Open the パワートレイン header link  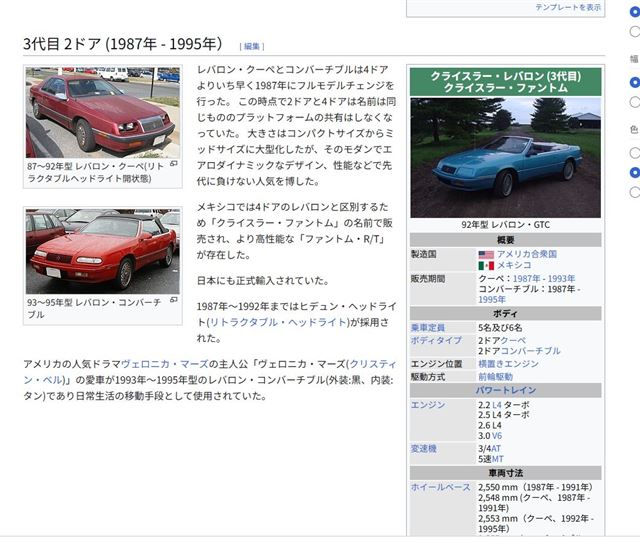click(505, 390)
